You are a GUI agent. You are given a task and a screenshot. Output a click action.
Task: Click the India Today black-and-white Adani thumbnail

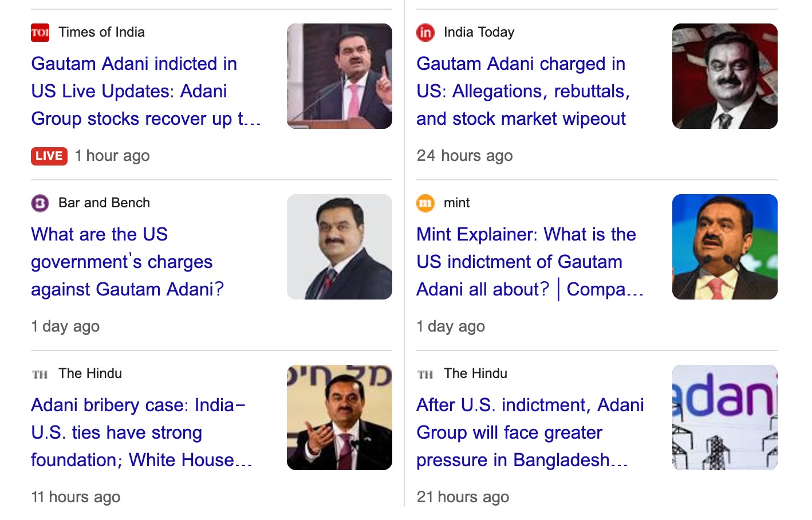(x=725, y=76)
